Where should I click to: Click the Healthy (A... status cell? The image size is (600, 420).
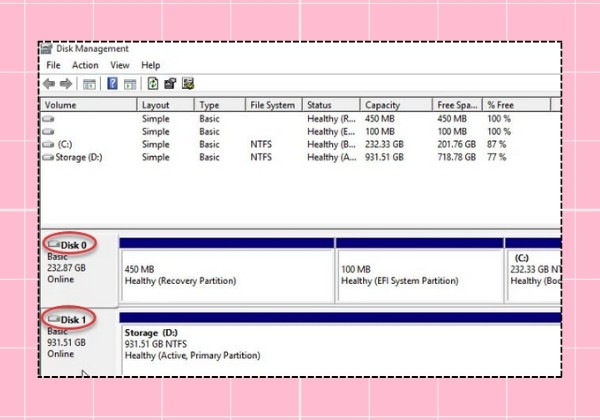click(x=331, y=157)
